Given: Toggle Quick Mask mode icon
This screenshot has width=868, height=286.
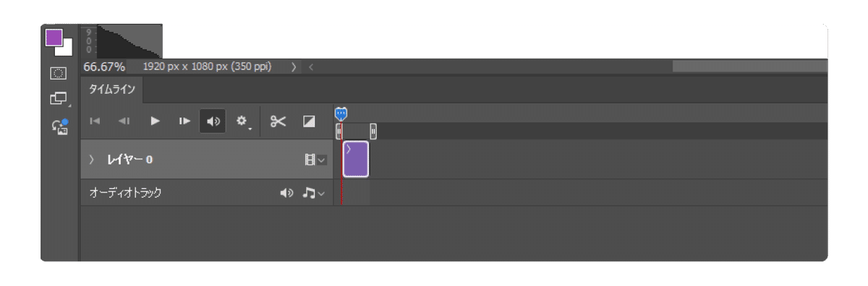Looking at the screenshot, I should (x=59, y=73).
